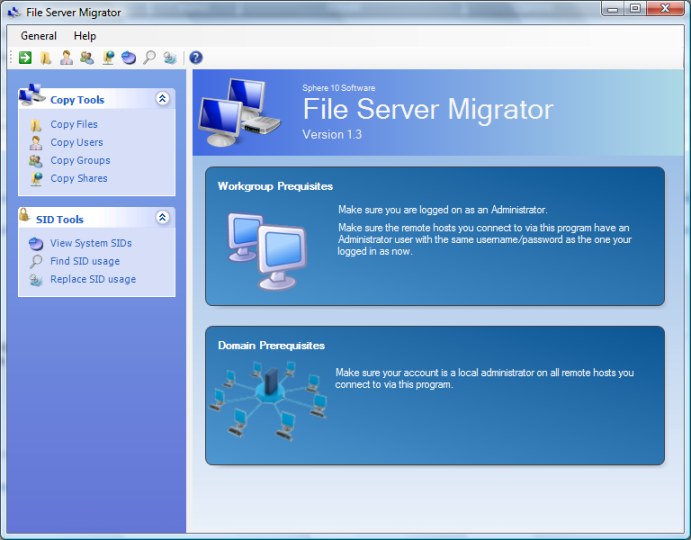Open the Help menu
Viewport: 691px width, 540px height.
tap(85, 36)
